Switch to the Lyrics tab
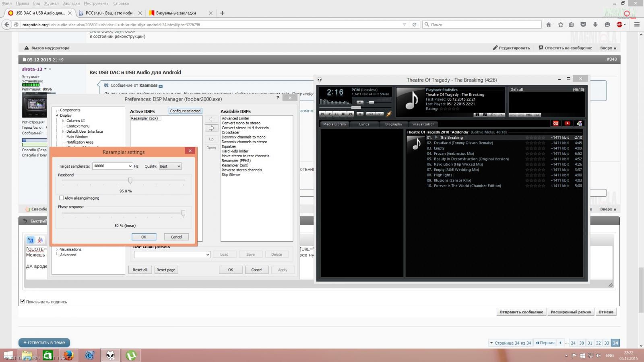The image size is (644, 362). (364, 124)
